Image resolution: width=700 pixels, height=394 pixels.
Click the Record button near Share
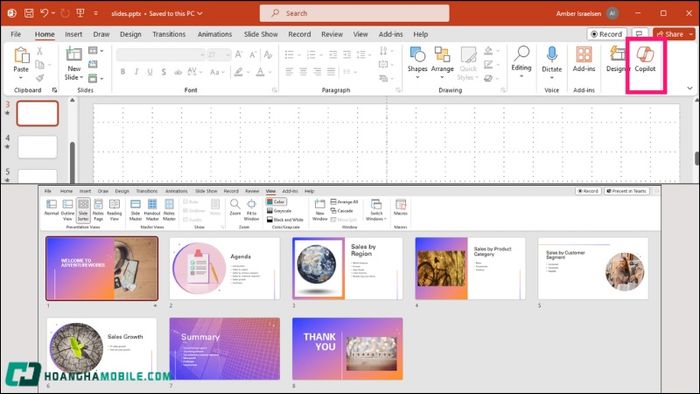pos(607,34)
